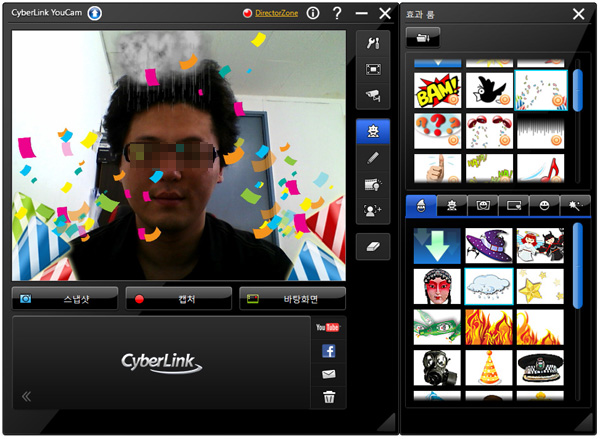Switch to avatars tab
The image size is (600, 439).
pyautogui.click(x=452, y=206)
